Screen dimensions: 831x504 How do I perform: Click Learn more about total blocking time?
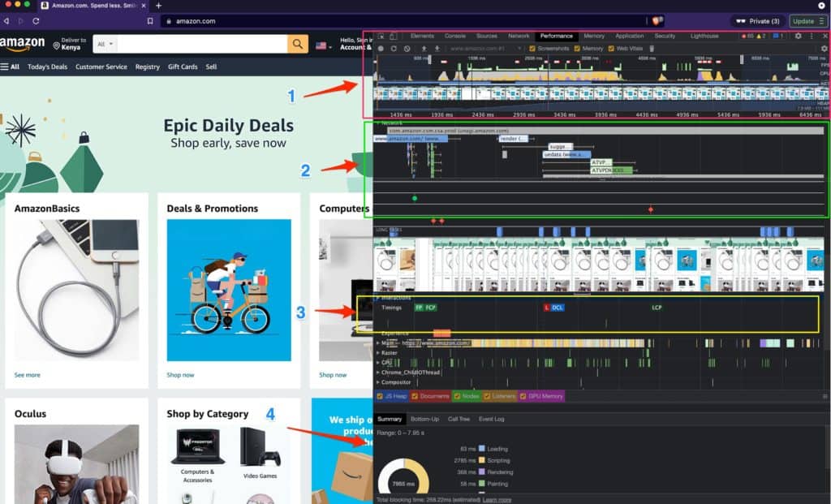point(497,500)
